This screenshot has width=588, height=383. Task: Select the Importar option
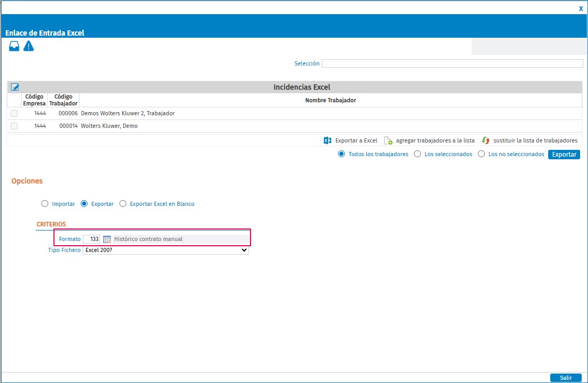[45, 204]
